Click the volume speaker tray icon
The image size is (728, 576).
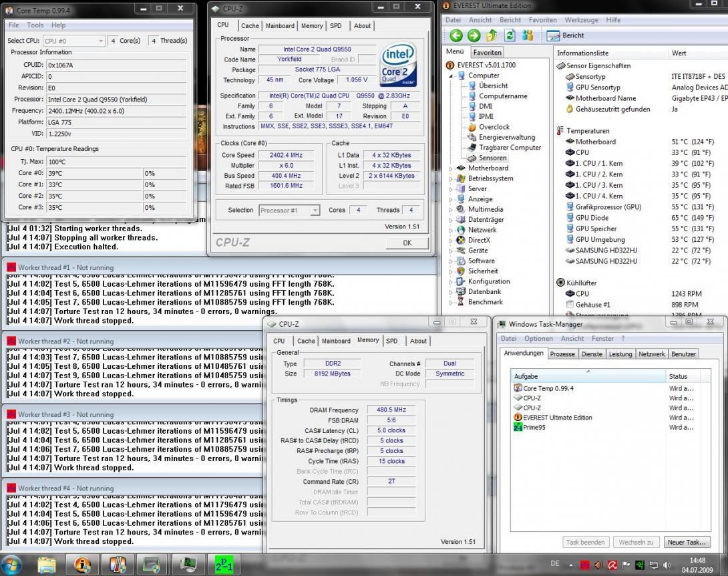coord(667,565)
